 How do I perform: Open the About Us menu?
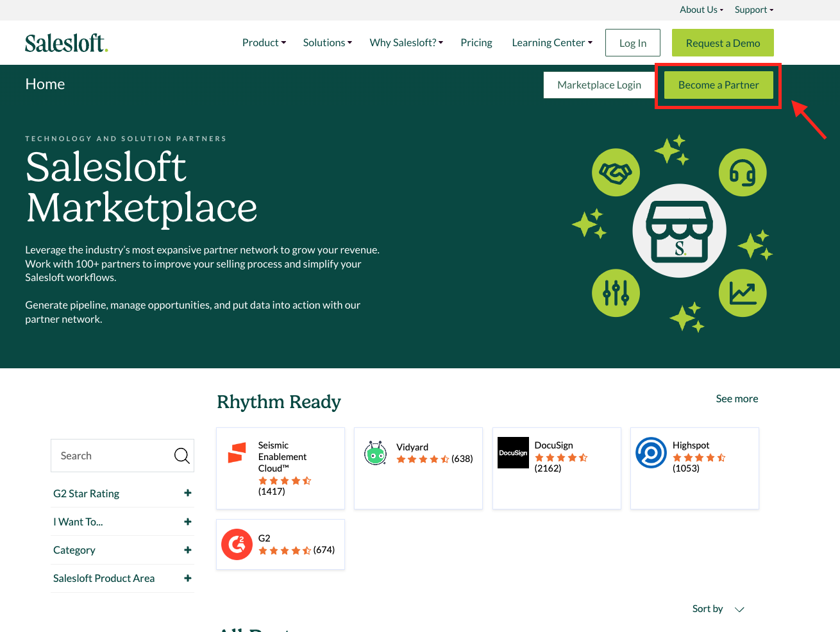(x=701, y=10)
